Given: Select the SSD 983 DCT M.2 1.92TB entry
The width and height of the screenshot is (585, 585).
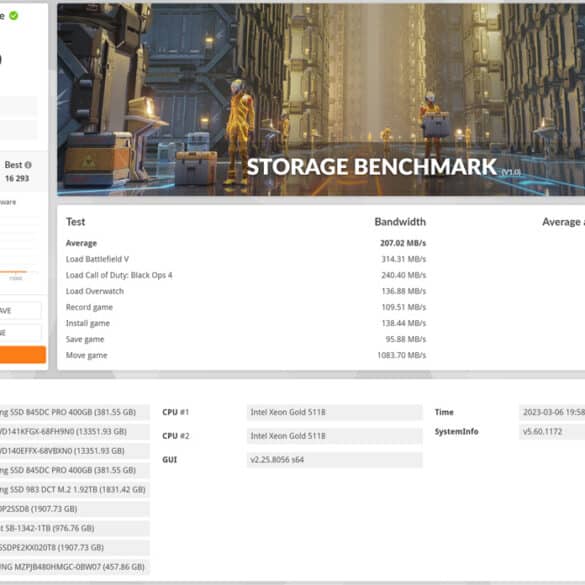Looking at the screenshot, I should coord(75,490).
